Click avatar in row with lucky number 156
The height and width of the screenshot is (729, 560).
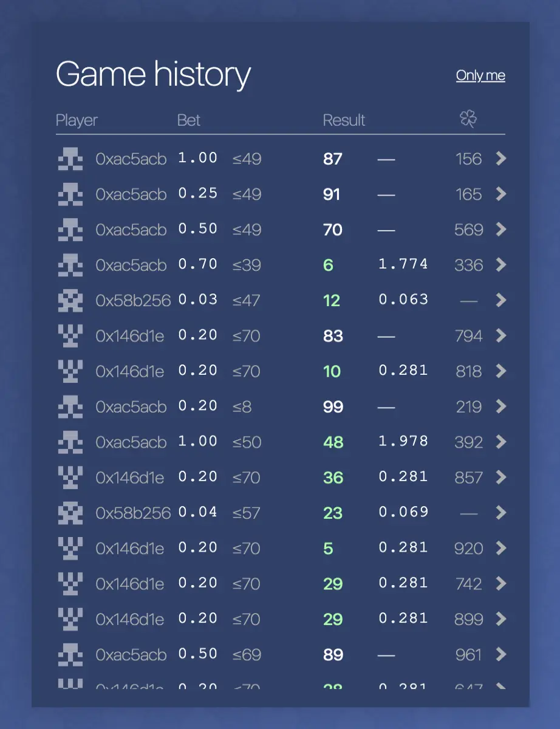[70, 159]
